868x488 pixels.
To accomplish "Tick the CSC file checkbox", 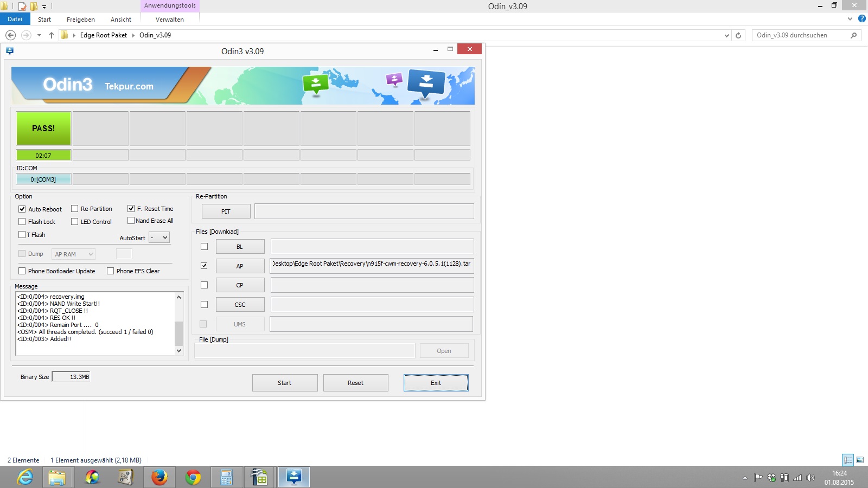I will 204,304.
